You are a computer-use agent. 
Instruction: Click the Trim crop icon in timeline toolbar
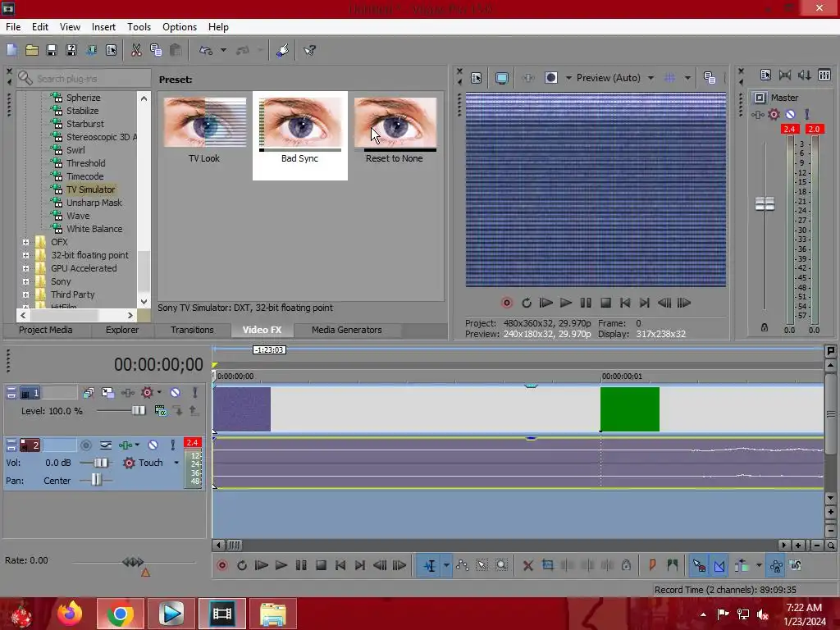pos(547,566)
